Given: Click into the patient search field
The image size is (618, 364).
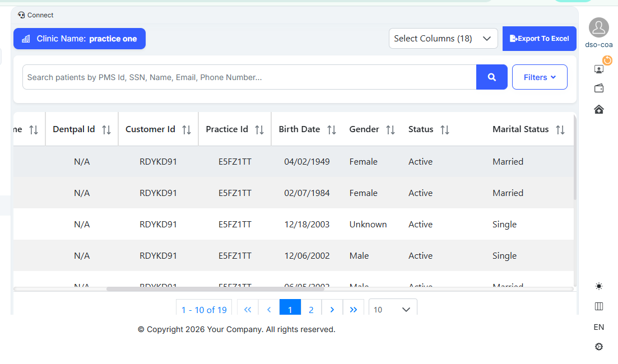Looking at the screenshot, I should point(249,77).
